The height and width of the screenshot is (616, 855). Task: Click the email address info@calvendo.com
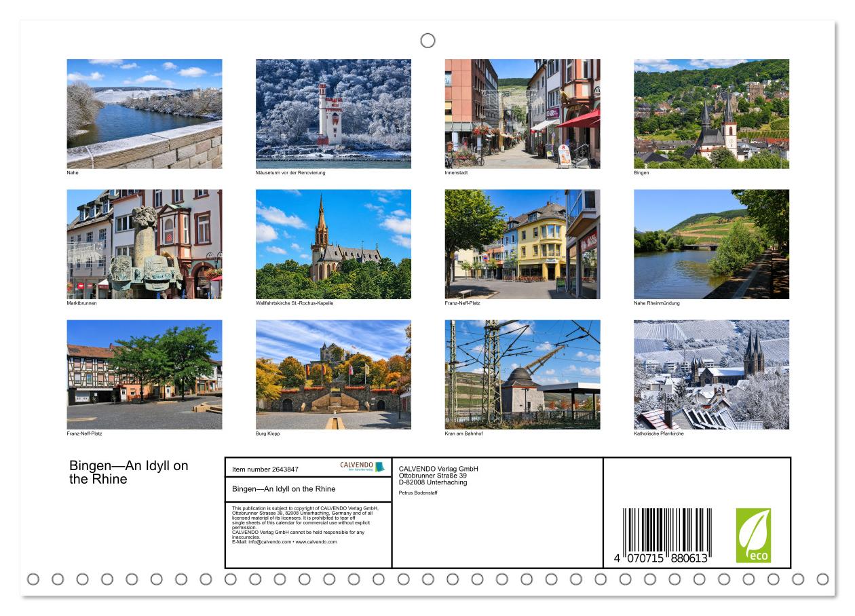pos(270,542)
